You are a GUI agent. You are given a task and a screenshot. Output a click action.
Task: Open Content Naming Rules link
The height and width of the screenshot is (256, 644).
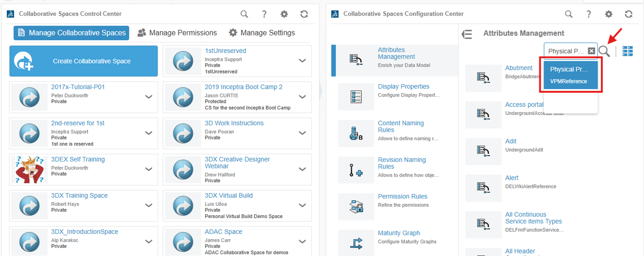[401, 127]
